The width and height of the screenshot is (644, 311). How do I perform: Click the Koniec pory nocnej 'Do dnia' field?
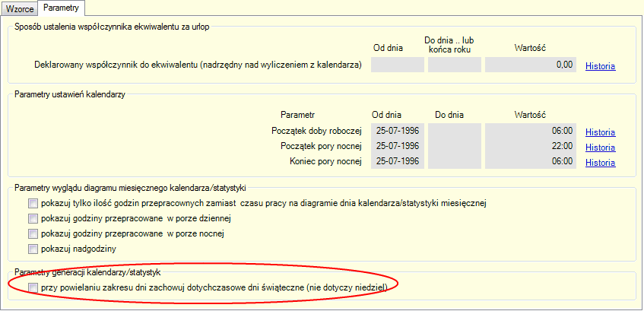point(454,161)
